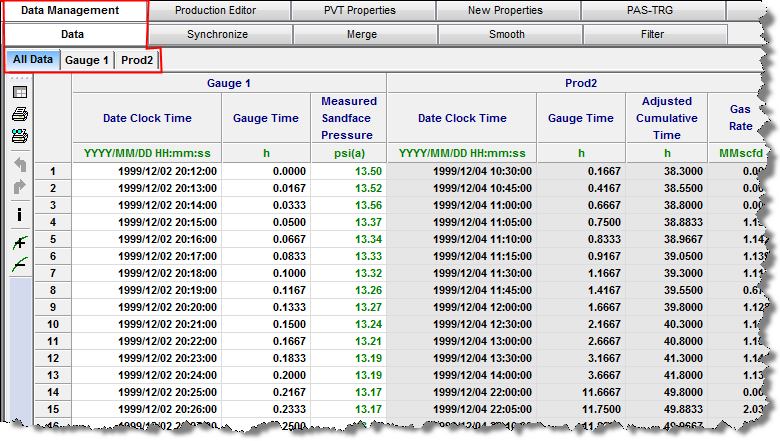Image resolution: width=780 pixels, height=441 pixels.
Task: Open print preview with the glasses printer icon
Action: click(19, 136)
